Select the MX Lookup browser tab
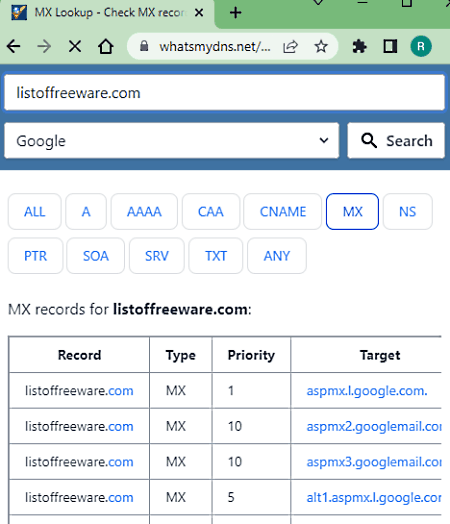Viewport: 450px width, 524px height. pos(107,13)
